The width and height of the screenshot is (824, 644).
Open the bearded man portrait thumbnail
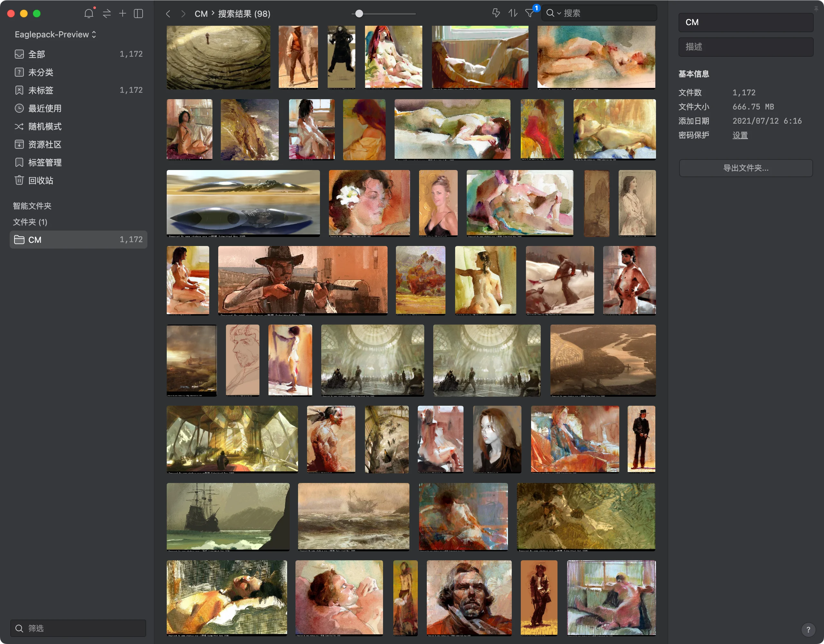(x=469, y=598)
